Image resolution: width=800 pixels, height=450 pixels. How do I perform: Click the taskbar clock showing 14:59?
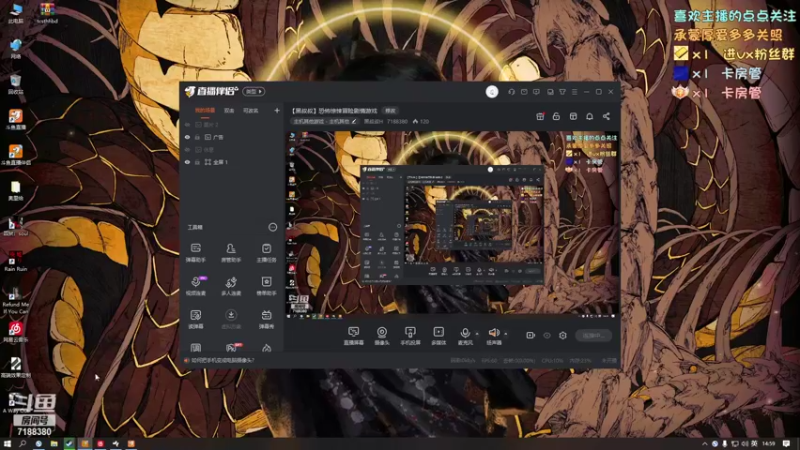(x=769, y=444)
